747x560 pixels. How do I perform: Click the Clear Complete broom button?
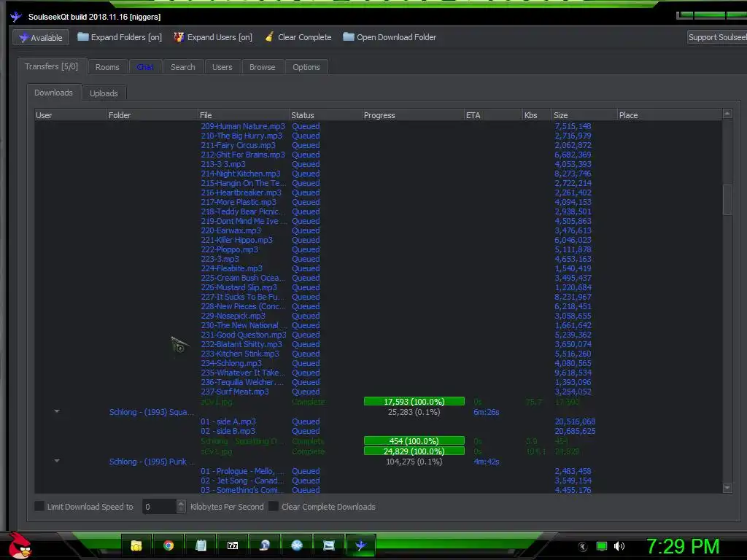click(x=298, y=37)
